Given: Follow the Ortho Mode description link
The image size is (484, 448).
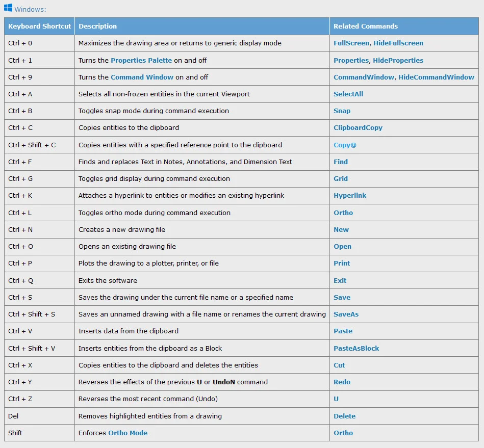Looking at the screenshot, I should coord(128,433).
